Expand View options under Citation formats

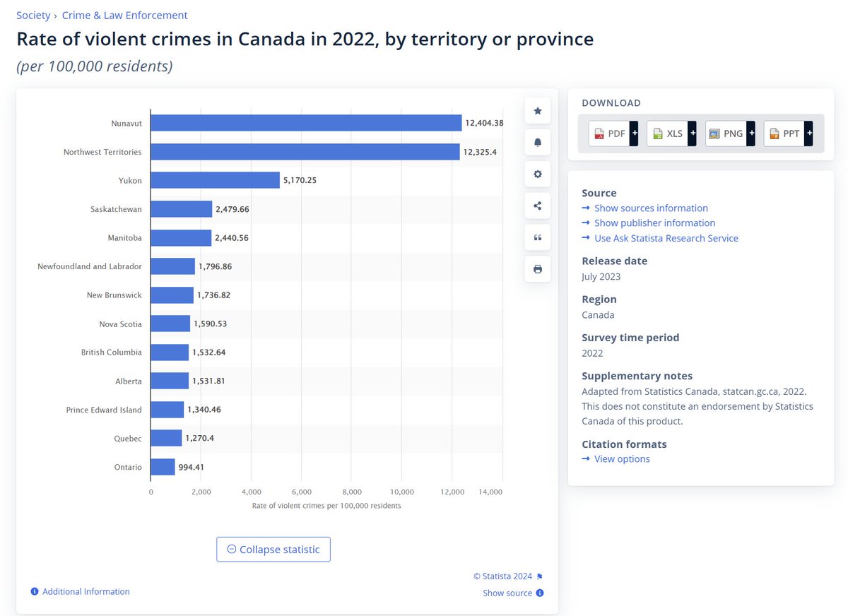pos(622,458)
